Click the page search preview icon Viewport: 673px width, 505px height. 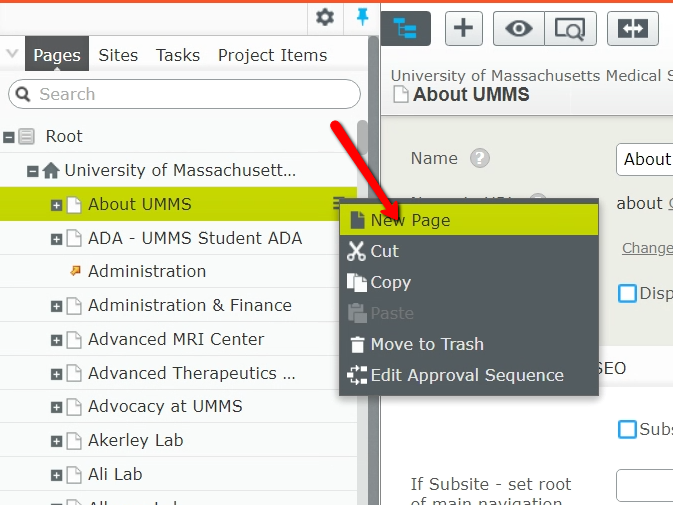click(x=570, y=29)
